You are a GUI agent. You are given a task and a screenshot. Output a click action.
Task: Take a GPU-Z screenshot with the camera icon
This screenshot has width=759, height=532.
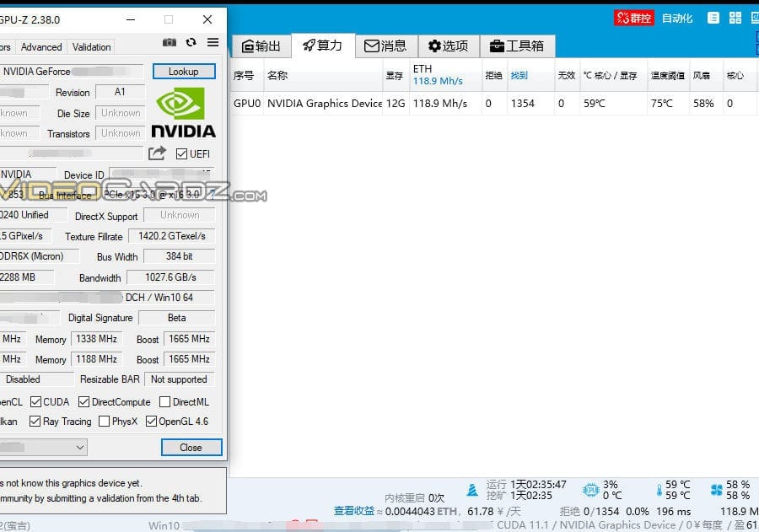[x=169, y=43]
